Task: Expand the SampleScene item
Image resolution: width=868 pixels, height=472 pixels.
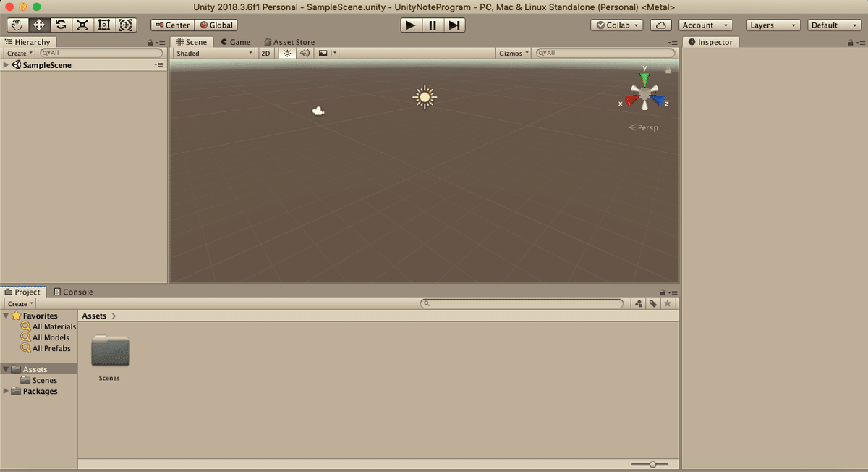Action: tap(6, 65)
